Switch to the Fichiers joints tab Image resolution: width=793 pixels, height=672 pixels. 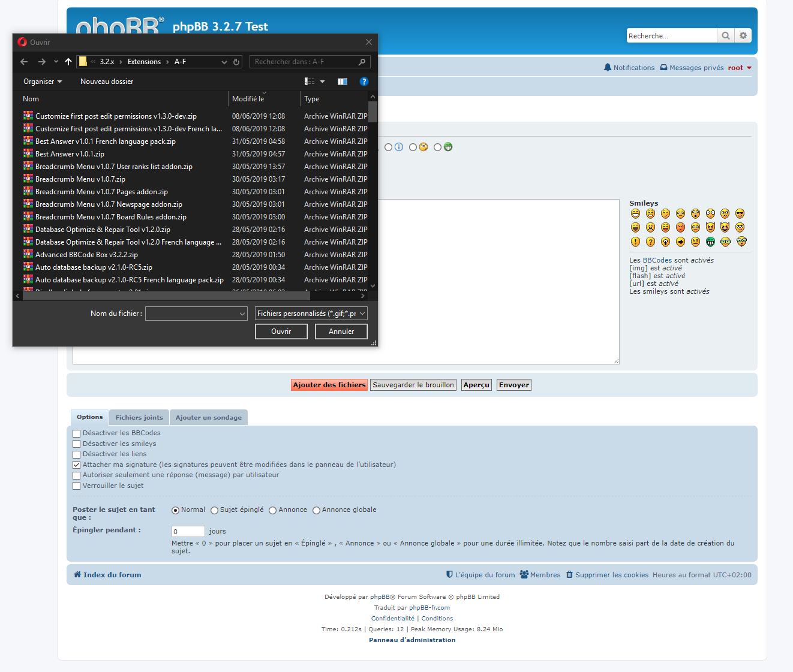coord(139,418)
